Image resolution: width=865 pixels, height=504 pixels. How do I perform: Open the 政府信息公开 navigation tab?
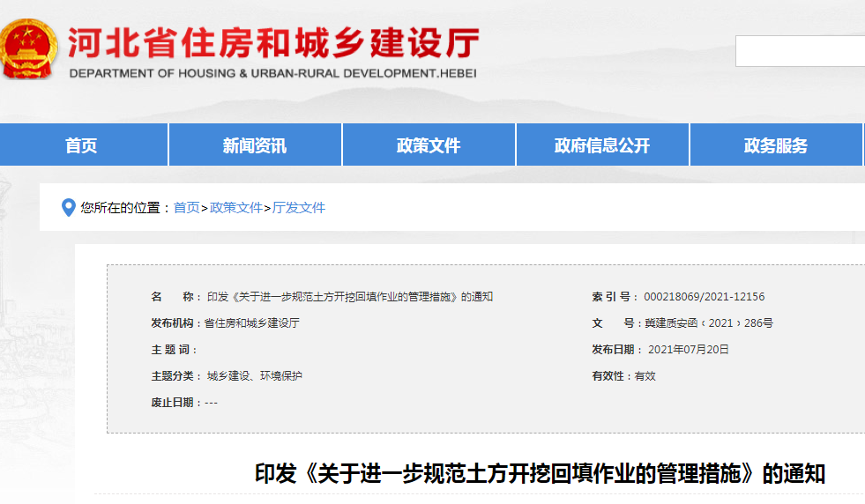[602, 145]
